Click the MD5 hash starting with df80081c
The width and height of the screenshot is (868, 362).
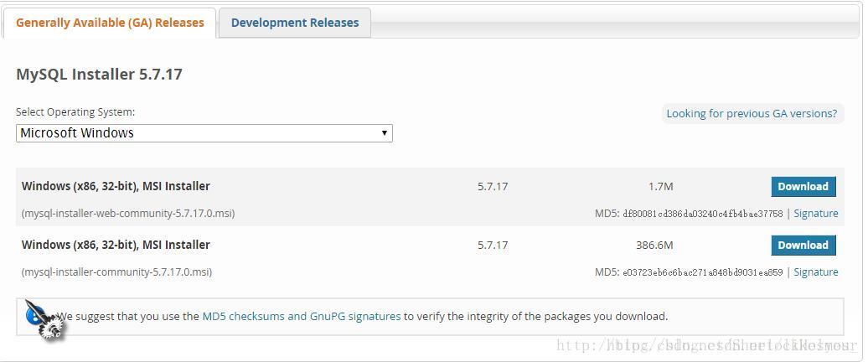[x=702, y=214]
